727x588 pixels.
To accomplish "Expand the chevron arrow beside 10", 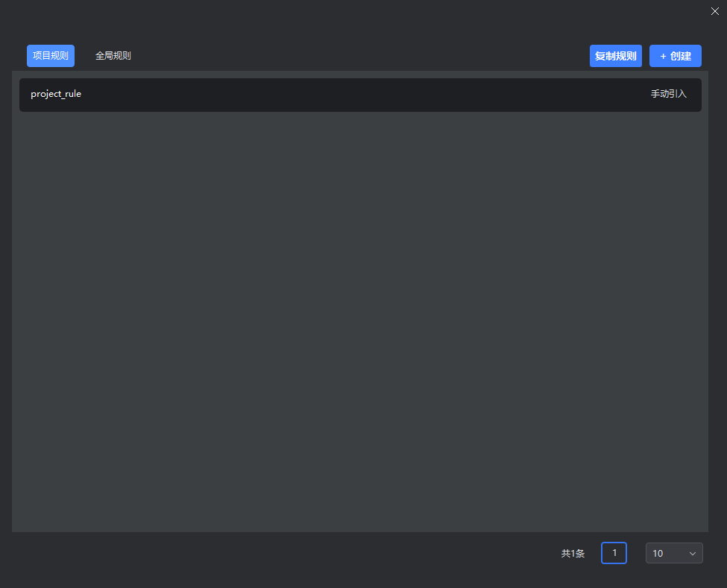I will coord(692,553).
